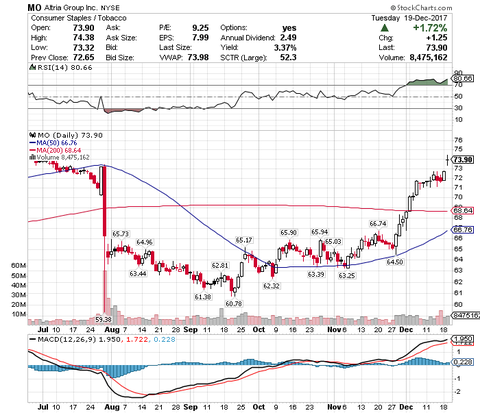Click the 65.17 price annotation
Screen dimensions: 480x413
244,240
